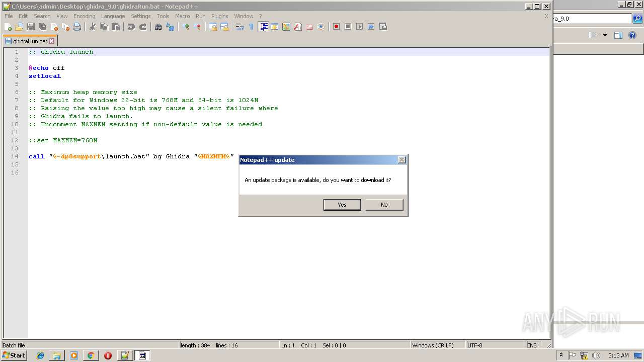Screen dimensions: 644x362
Task: Click the Explorer search magnifier button
Action: (637, 19)
